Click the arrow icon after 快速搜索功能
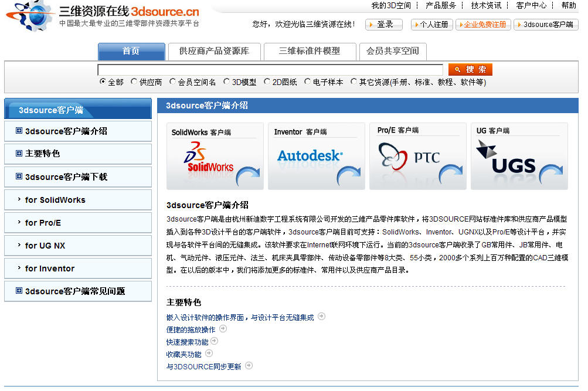This screenshot has height=391, width=588. (215, 341)
